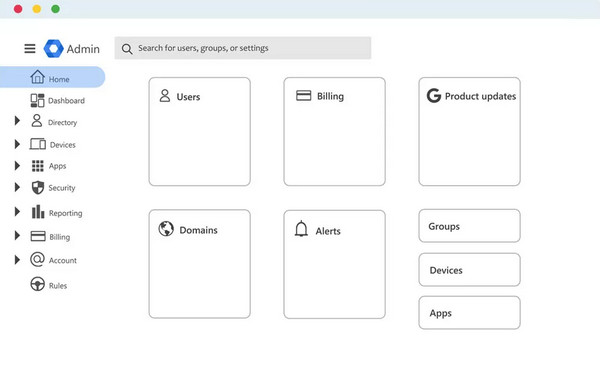Open the hamburger main menu
Screen dimensions: 600x369
tap(30, 49)
